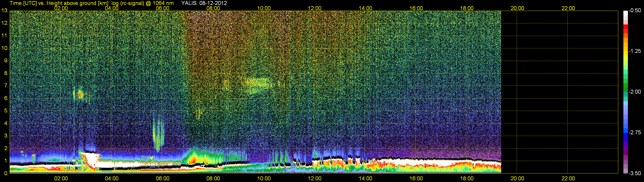Select the bottom axis 06:00 time label
This screenshot has height=182, width=644.
163,179
